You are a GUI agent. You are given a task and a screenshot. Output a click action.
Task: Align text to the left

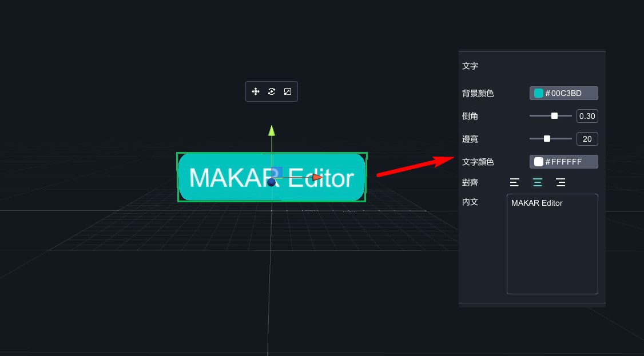pos(515,182)
